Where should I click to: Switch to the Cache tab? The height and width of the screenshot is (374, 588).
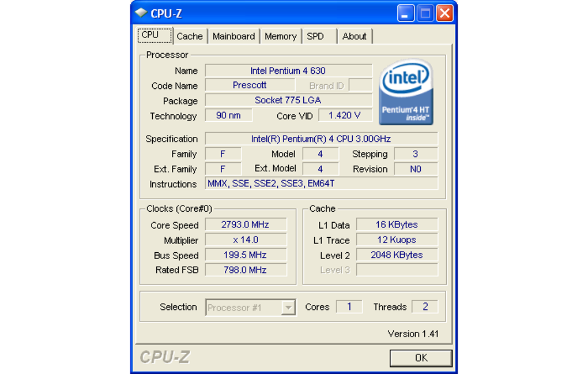tap(190, 36)
